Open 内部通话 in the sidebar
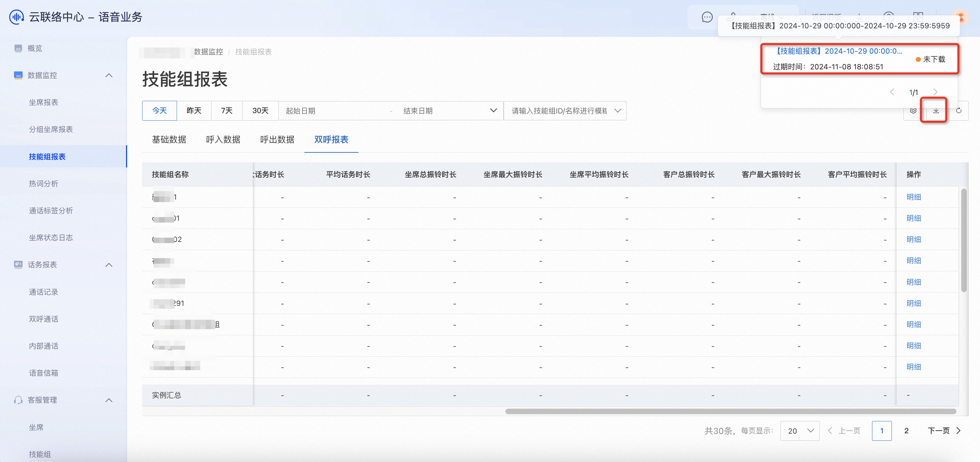The height and width of the screenshot is (462, 980). coord(43,346)
